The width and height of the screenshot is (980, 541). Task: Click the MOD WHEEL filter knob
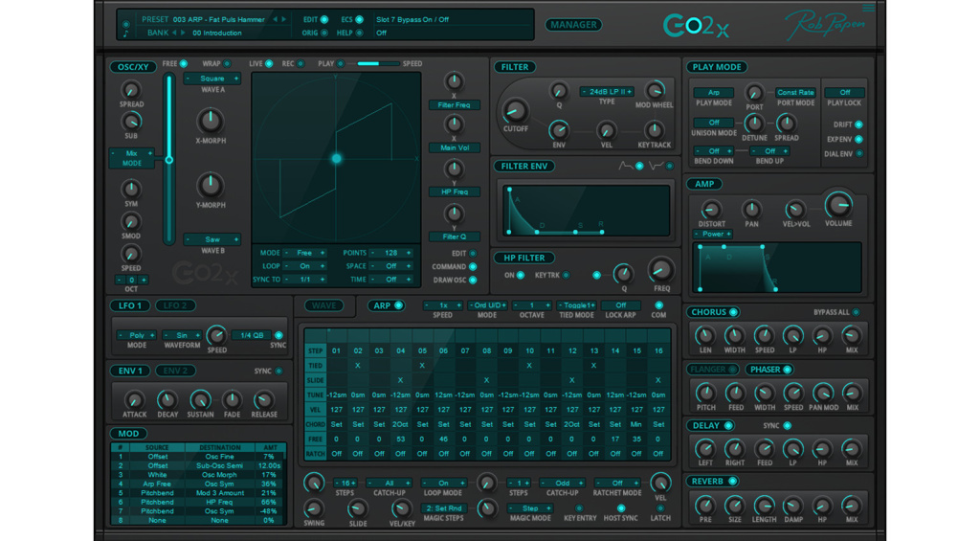(655, 91)
